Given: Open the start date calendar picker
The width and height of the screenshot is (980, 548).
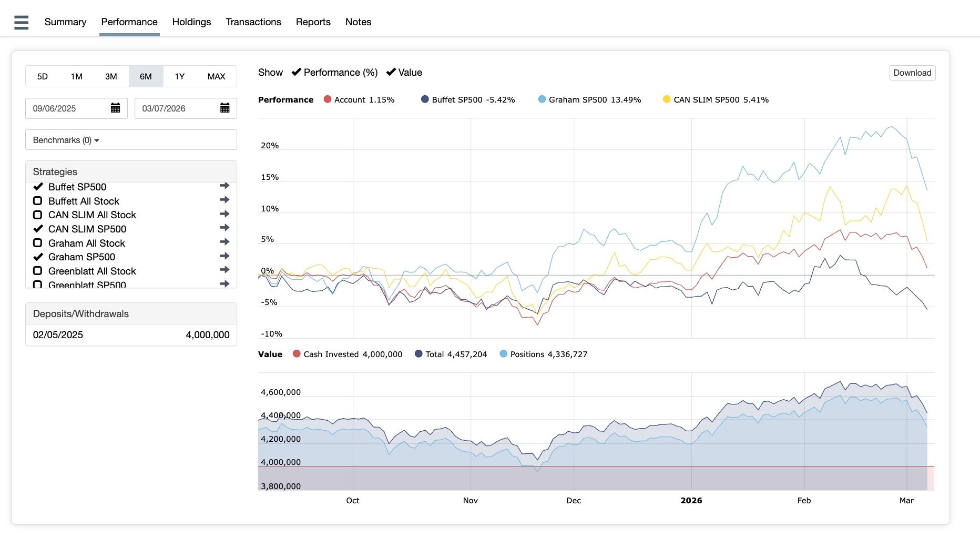Looking at the screenshot, I should [116, 108].
